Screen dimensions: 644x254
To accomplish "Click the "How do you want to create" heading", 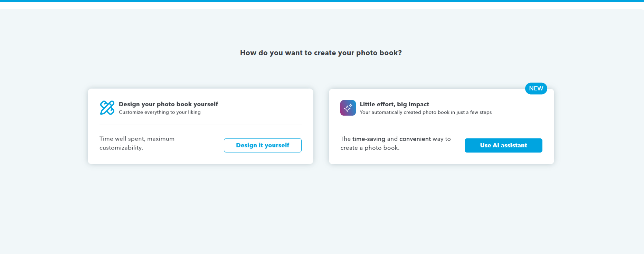I will pos(321,53).
